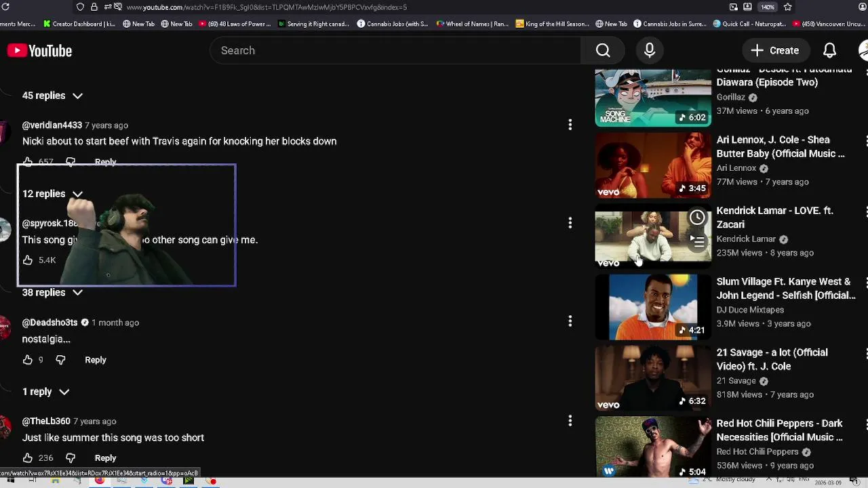Reply to the nostalgia comment
Screen dimensions: 868x488
click(96, 360)
